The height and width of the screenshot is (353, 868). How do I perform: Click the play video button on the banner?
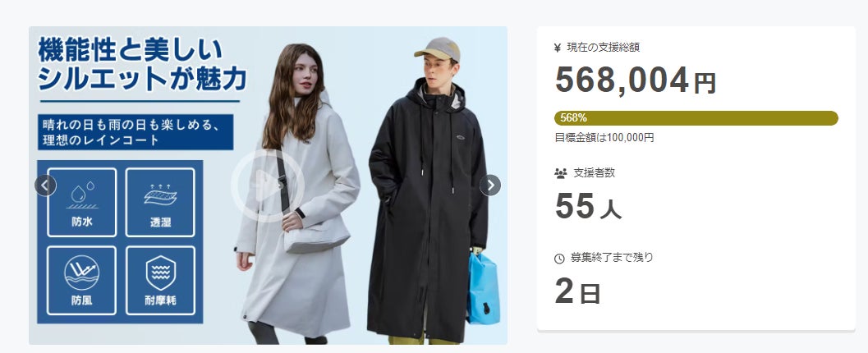(268, 186)
